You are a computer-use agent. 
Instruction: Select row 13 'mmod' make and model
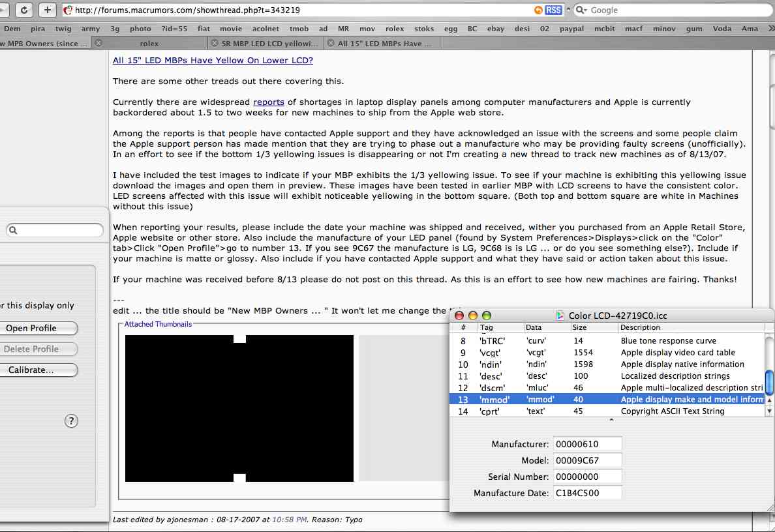pyautogui.click(x=607, y=399)
